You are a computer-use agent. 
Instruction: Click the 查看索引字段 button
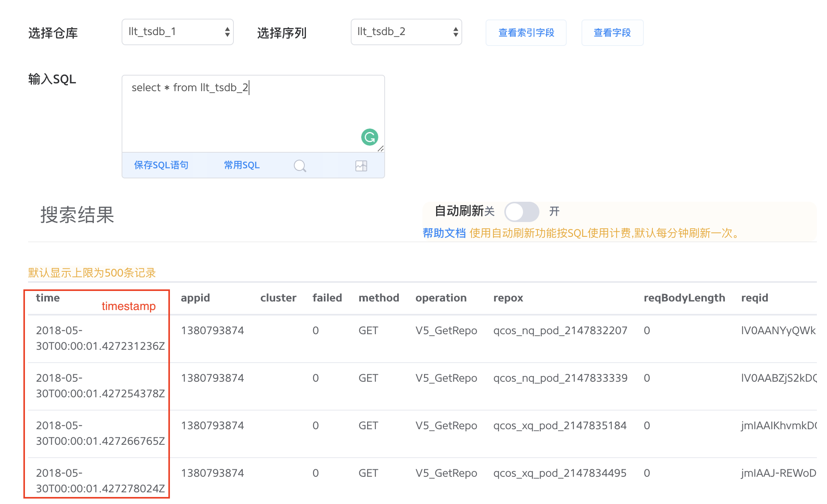[x=526, y=33]
